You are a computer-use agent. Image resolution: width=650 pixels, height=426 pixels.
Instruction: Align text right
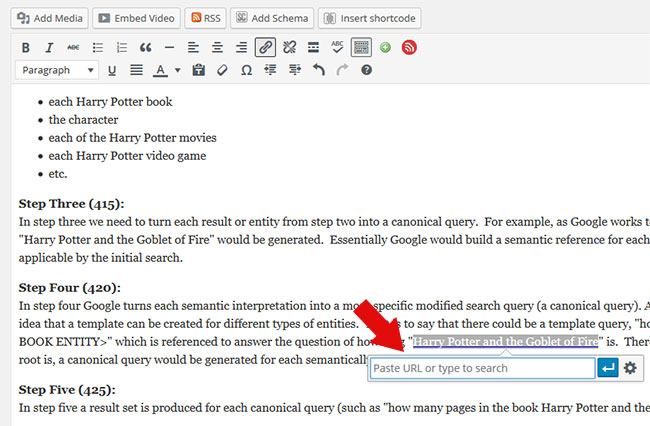(x=241, y=48)
